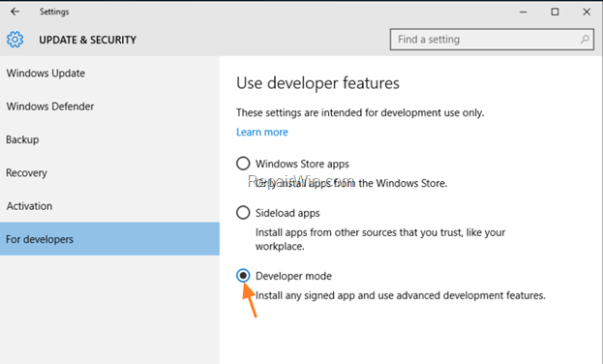Open the Learn more link
The height and width of the screenshot is (364, 603).
(x=262, y=132)
